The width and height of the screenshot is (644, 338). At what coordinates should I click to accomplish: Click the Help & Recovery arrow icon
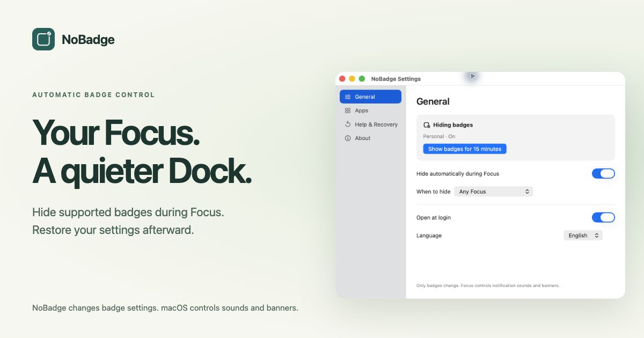348,124
